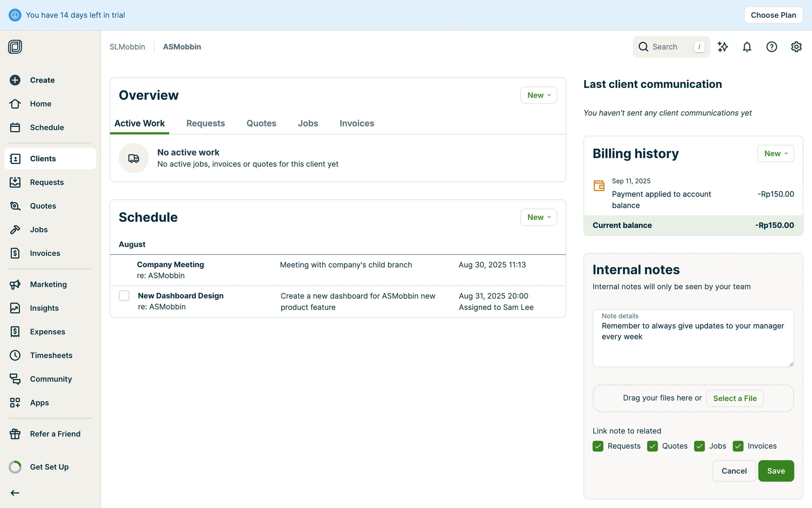Click the sparkle AI assistant icon
The width and height of the screenshot is (812, 508).
723,47
